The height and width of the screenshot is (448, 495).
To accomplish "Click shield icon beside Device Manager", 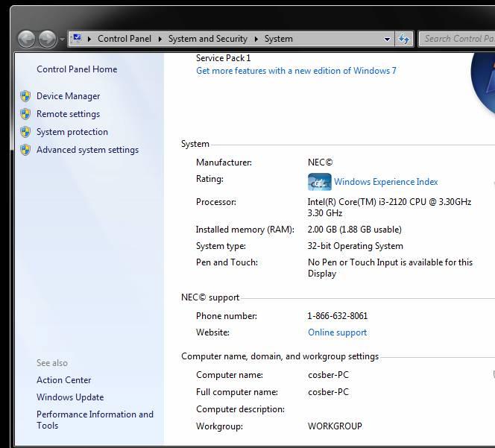I will [x=25, y=96].
